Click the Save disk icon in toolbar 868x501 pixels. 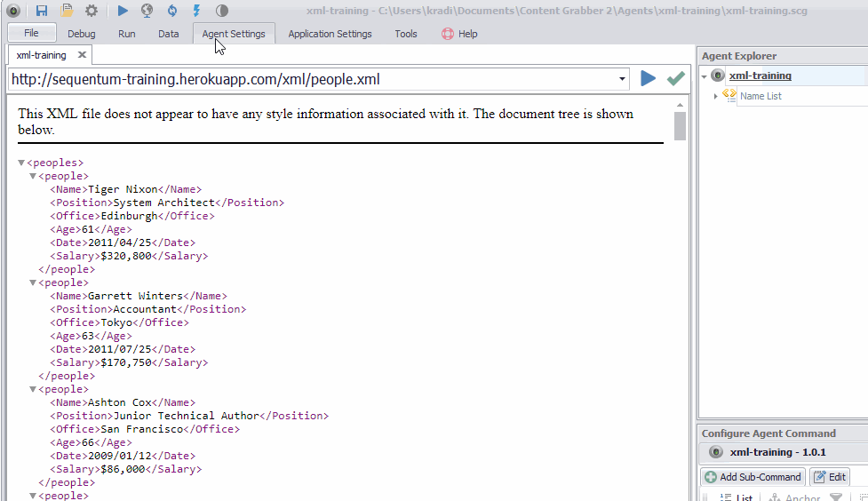point(42,11)
